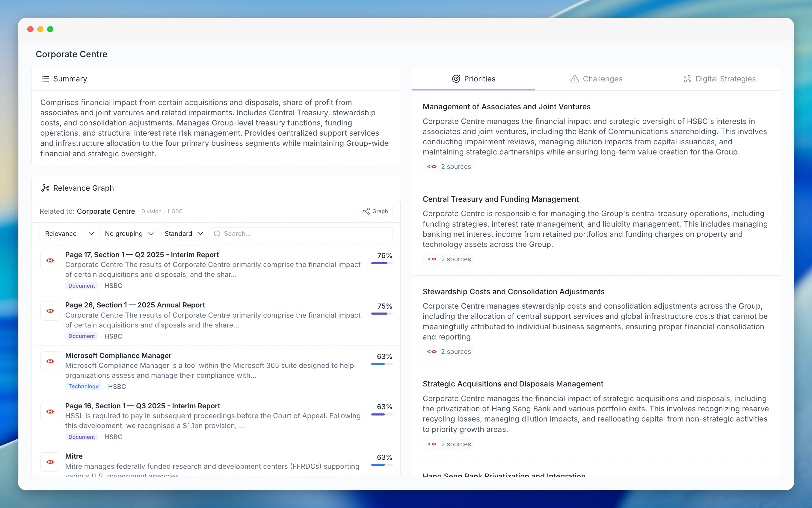
Task: Click the 76% relevance bar
Action: (x=382, y=263)
